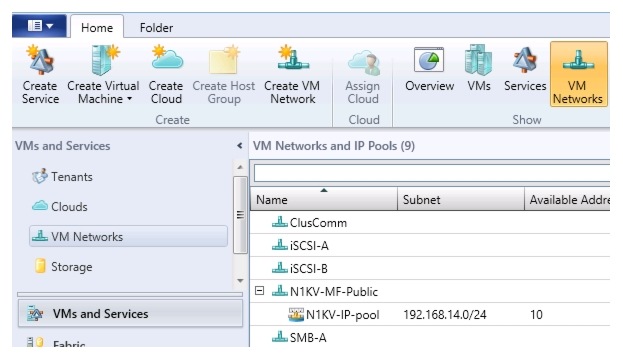Click the Tenants icon in the tree
623x360 pixels.
[x=40, y=176]
